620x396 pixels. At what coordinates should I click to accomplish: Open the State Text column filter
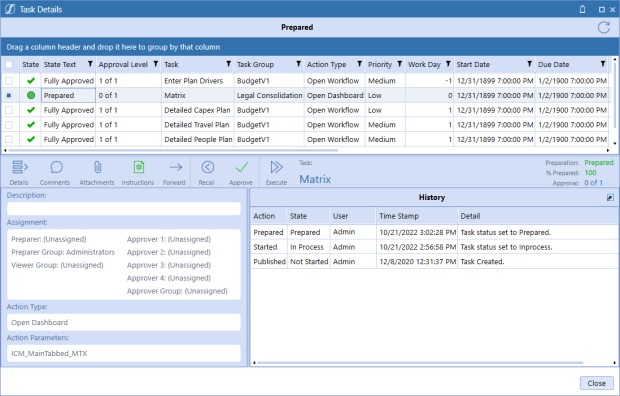pos(90,64)
